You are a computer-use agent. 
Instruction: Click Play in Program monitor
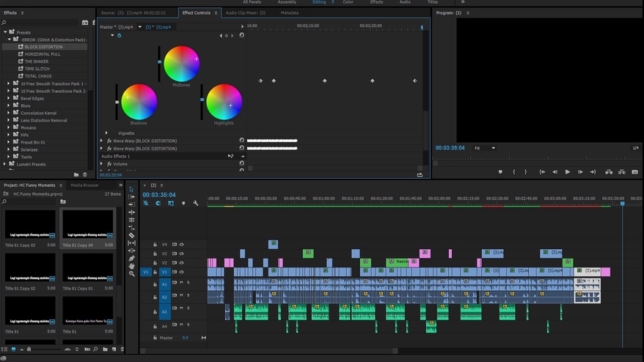click(x=567, y=172)
